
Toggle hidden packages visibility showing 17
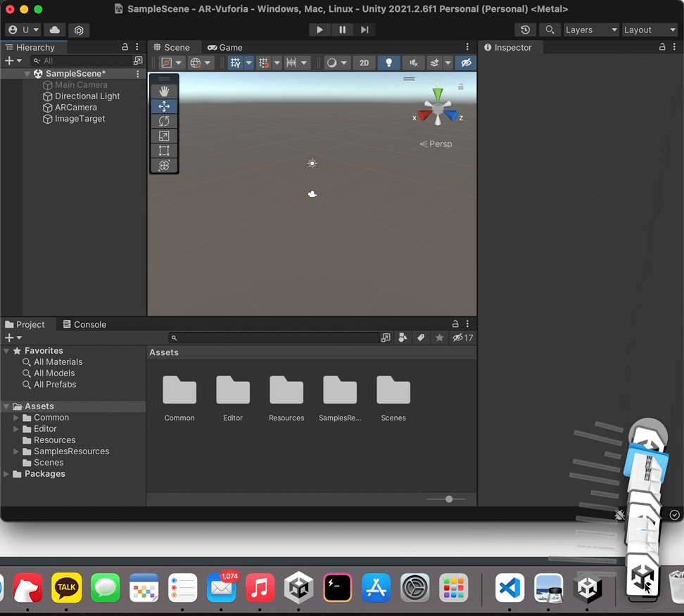[463, 338]
